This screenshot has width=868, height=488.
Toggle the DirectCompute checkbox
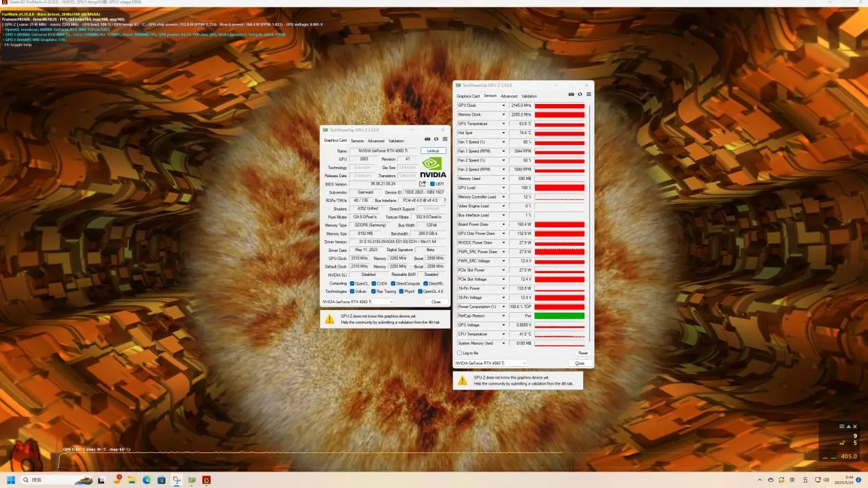393,283
